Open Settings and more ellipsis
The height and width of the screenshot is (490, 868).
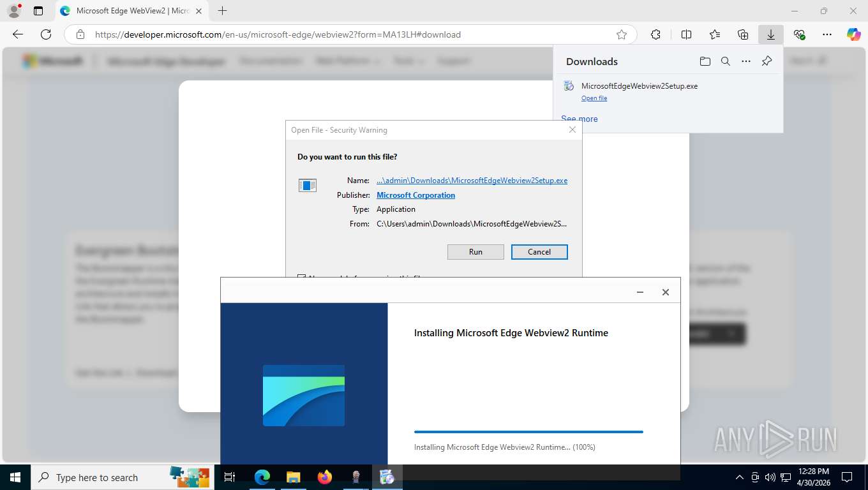click(827, 34)
